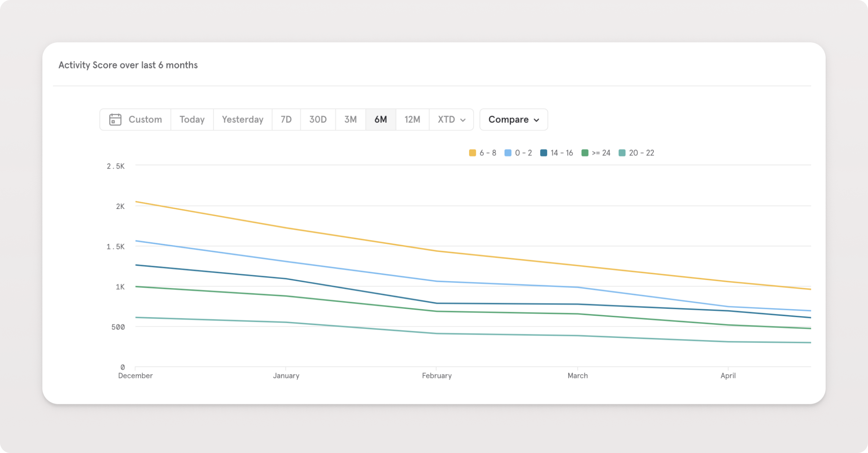Click the February label on x-axis
The image size is (868, 453).
(437, 376)
